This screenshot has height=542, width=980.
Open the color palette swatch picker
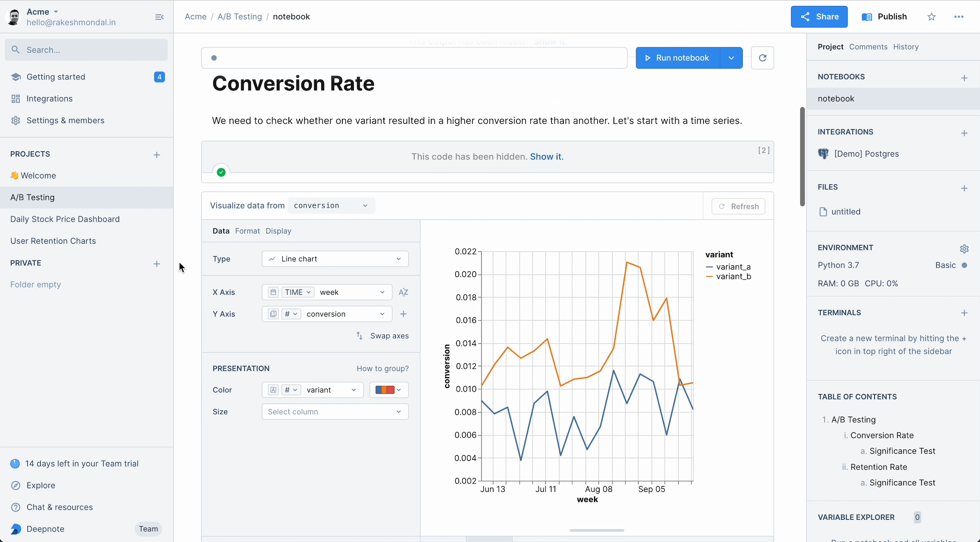(388, 390)
